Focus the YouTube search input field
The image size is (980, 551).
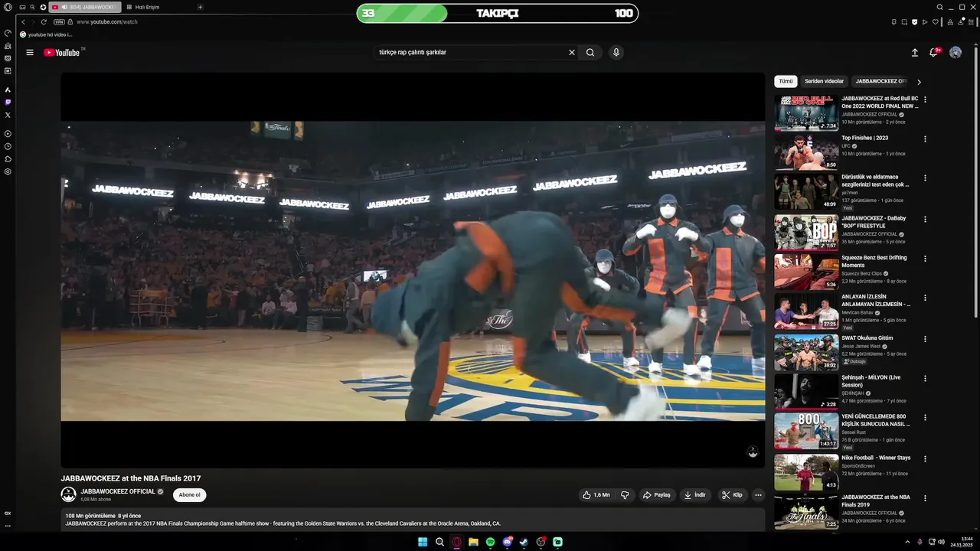tap(471, 53)
